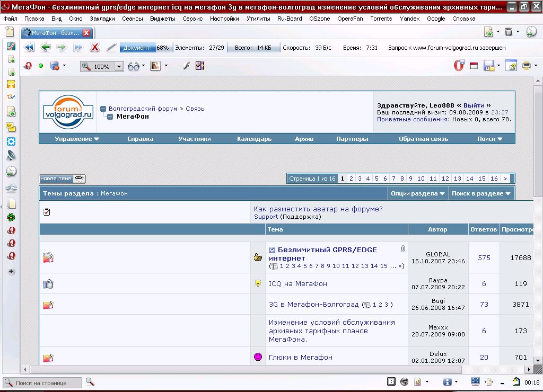
Task: Click the new tab page icon
Action: coord(10,32)
